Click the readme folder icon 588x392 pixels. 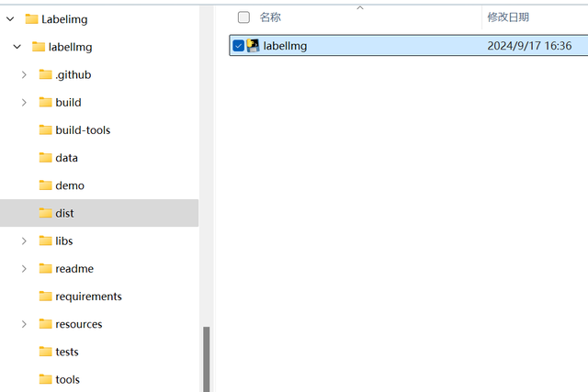click(x=45, y=268)
